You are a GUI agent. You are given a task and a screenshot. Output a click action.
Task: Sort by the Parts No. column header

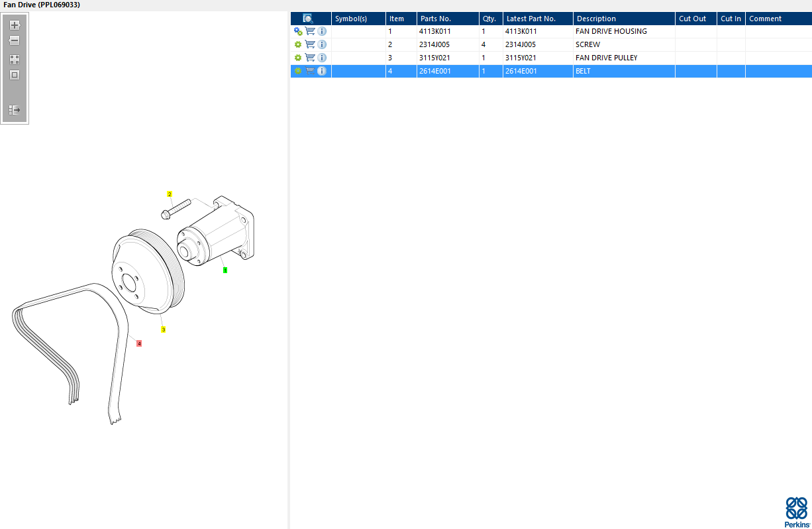click(448, 19)
